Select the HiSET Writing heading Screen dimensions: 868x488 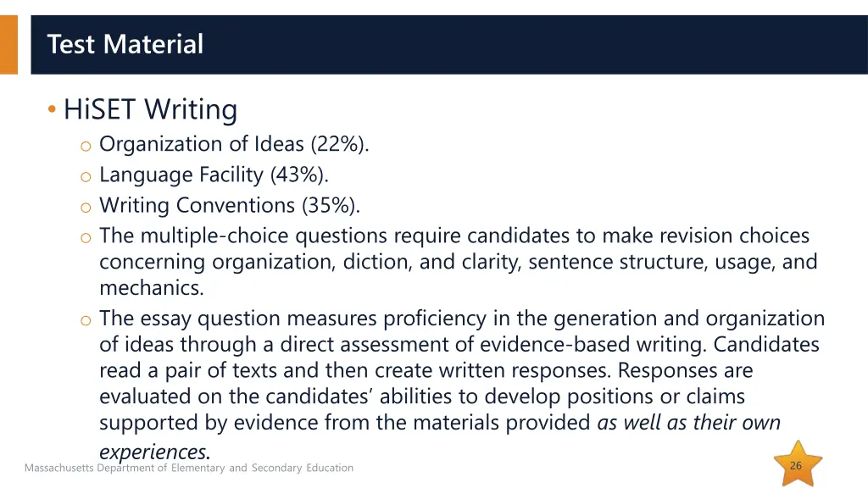coord(151,109)
